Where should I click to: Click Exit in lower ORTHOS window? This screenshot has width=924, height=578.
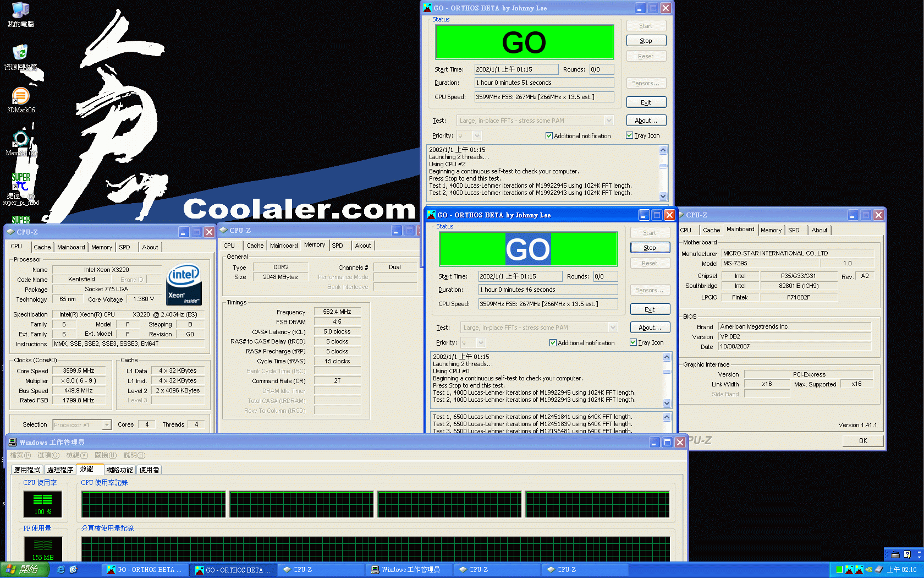pyautogui.click(x=650, y=309)
